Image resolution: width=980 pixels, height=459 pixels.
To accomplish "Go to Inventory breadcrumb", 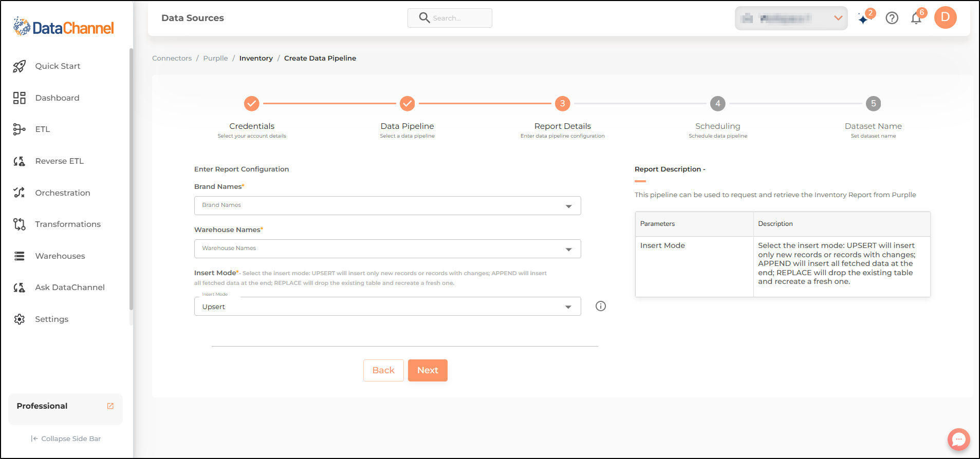I will click(x=256, y=59).
